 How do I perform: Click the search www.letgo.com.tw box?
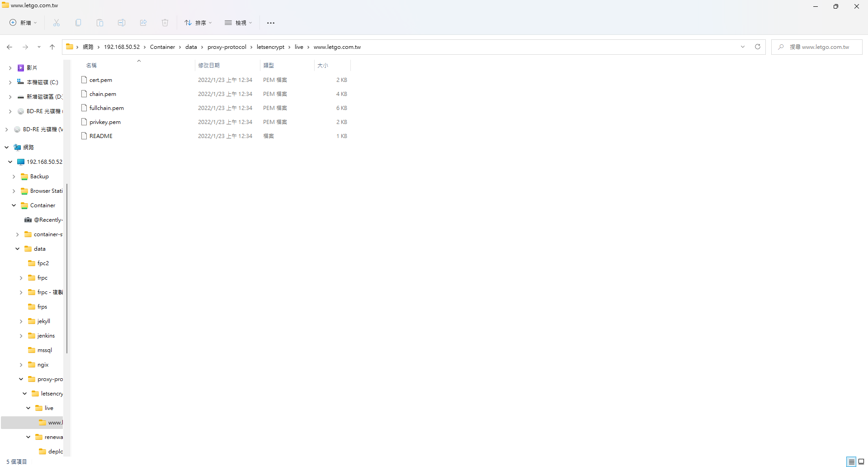tap(819, 47)
